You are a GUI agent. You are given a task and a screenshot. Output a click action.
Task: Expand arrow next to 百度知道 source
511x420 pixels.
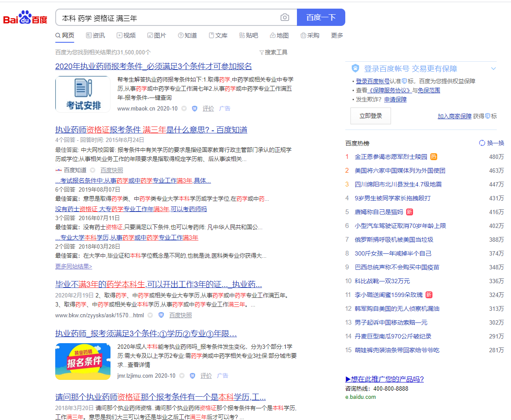92,170
